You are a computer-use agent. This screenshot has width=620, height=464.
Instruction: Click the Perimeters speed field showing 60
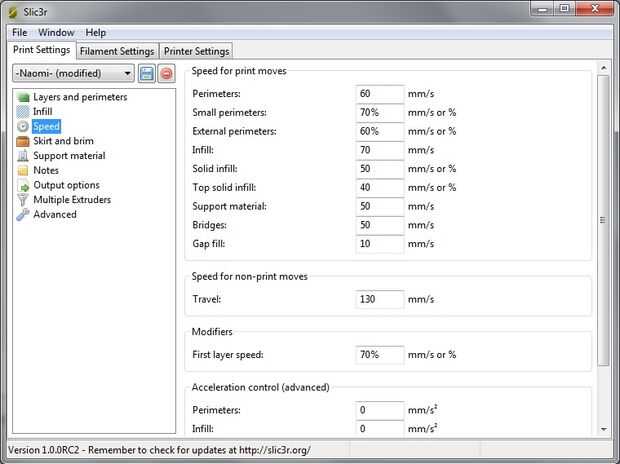click(380, 94)
